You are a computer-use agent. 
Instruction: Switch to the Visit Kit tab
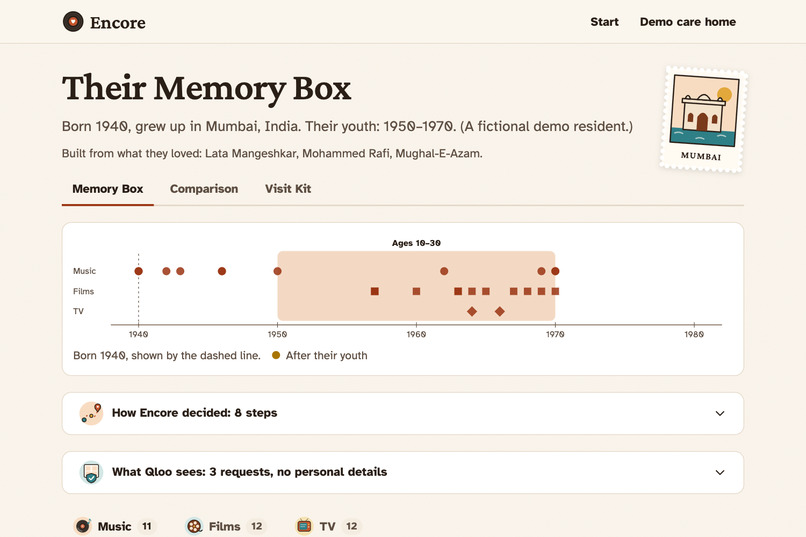click(288, 189)
